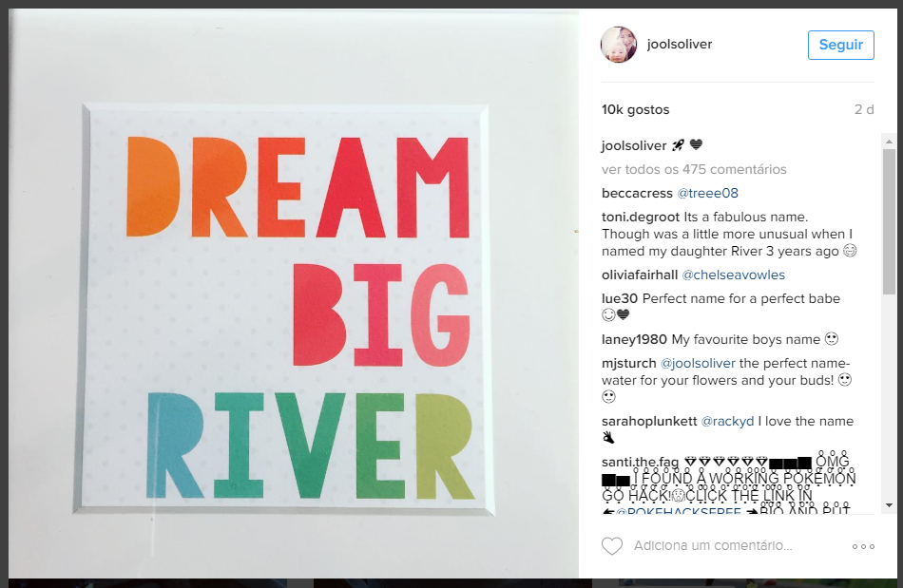
Task: Open the @treee08 mention link
Action: click(708, 194)
